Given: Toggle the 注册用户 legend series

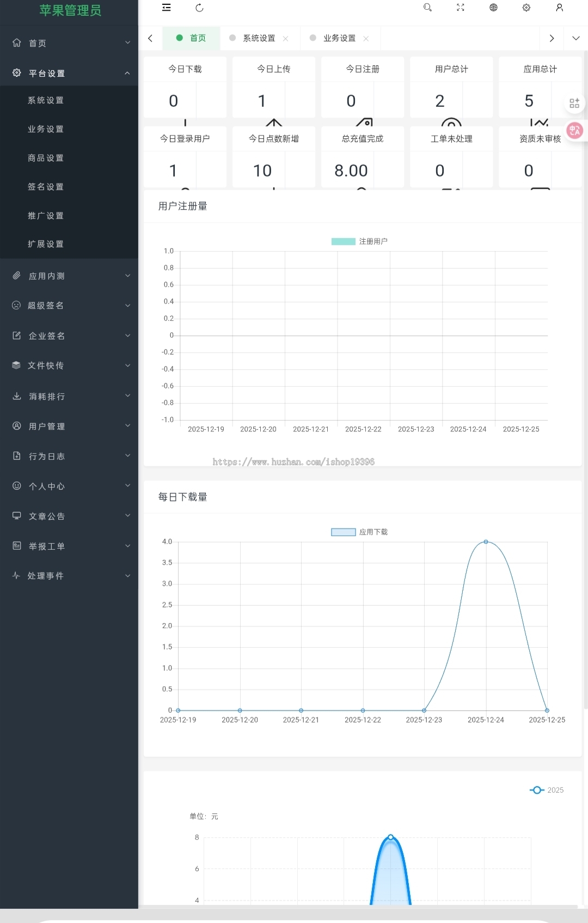Looking at the screenshot, I should pyautogui.click(x=359, y=241).
